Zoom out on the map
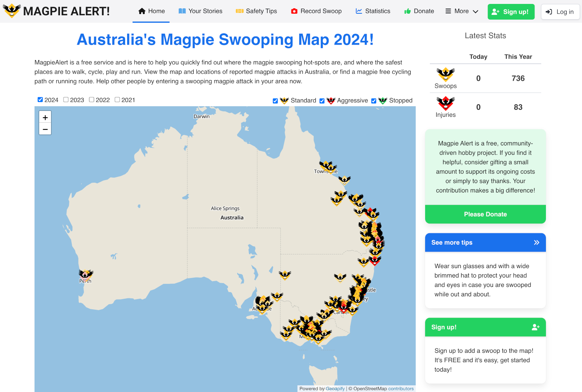This screenshot has width=582, height=392. coord(45,129)
